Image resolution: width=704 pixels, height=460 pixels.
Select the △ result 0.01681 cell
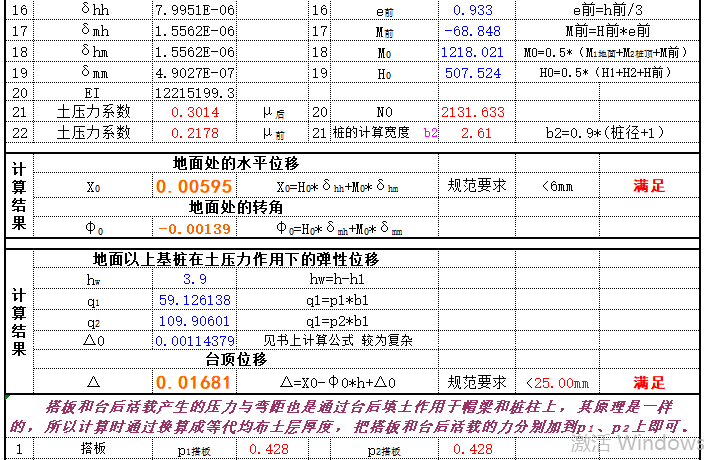pyautogui.click(x=194, y=382)
